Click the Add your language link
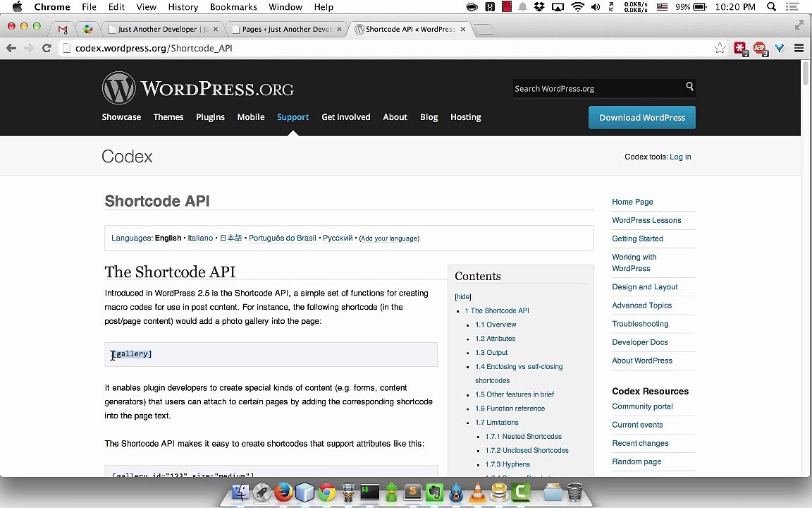 coord(389,238)
